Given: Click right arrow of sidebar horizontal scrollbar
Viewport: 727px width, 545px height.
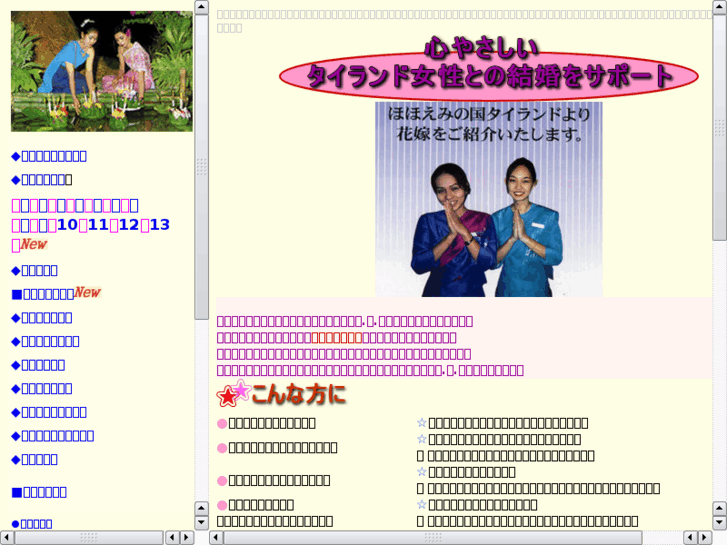Looking at the screenshot, I should point(187,537).
